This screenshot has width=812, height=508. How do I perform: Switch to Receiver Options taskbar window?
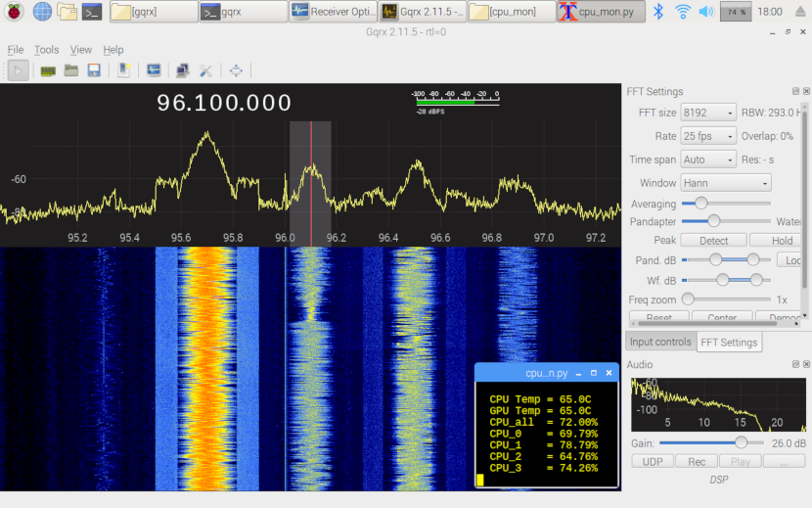point(333,12)
